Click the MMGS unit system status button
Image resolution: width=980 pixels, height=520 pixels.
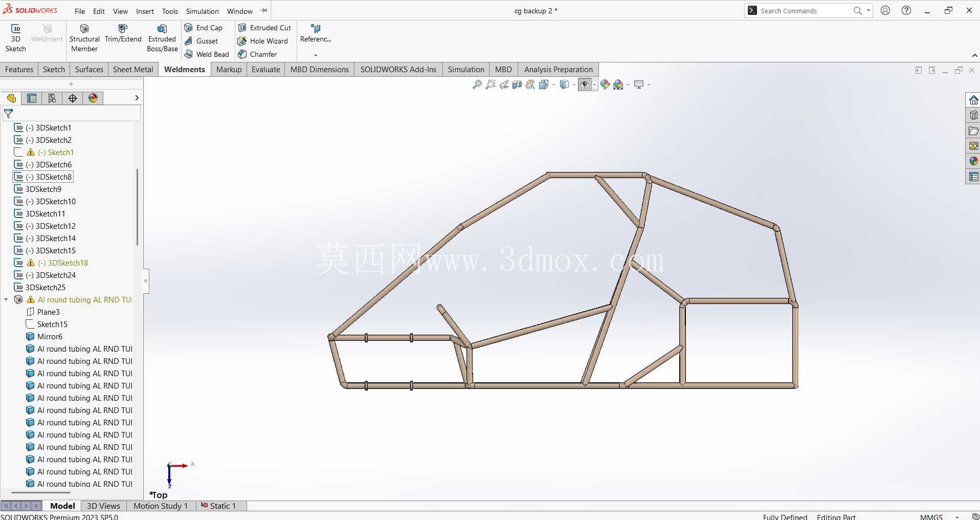[x=931, y=516]
